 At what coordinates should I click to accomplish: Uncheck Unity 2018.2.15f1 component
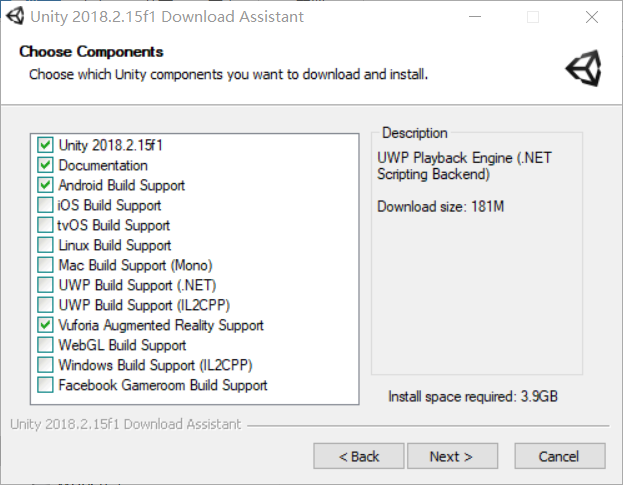click(45, 145)
